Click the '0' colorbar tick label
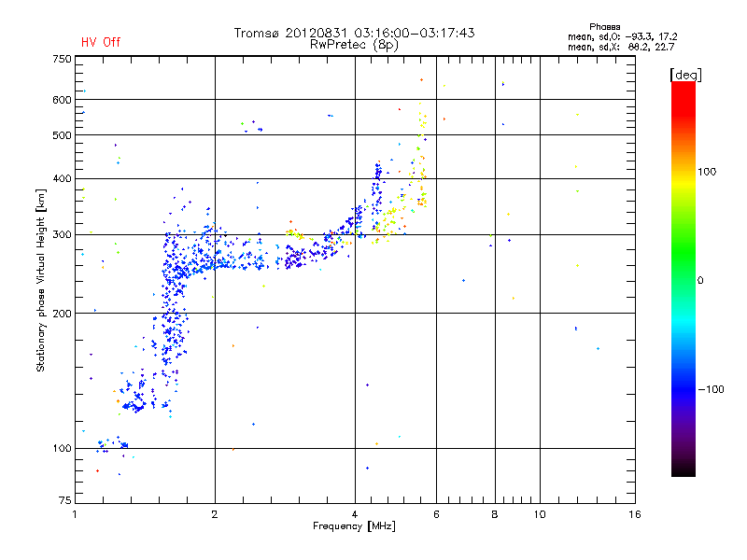This screenshot has height=560, width=747. coord(700,281)
